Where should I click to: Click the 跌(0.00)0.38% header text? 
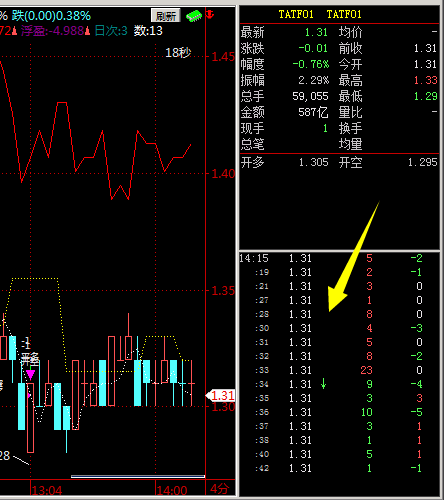51,16
